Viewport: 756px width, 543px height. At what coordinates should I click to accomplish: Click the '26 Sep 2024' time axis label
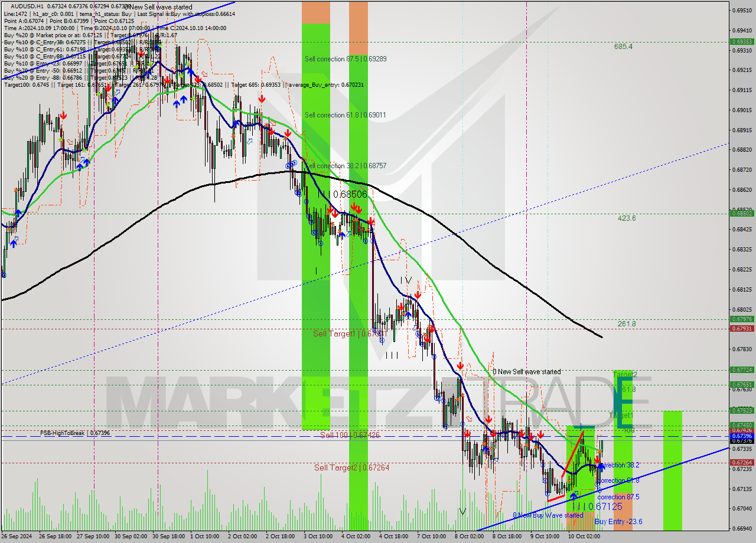point(18,537)
